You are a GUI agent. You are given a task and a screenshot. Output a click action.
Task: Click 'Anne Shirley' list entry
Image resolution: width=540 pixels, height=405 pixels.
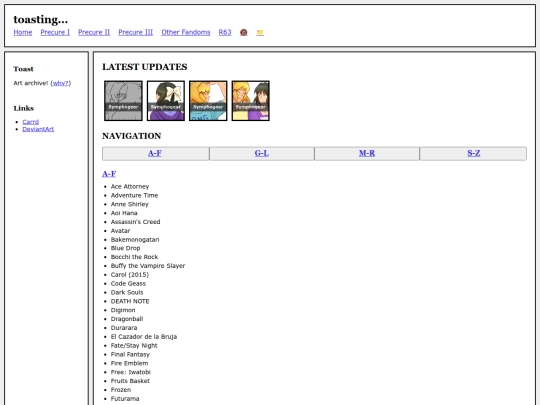(129, 204)
